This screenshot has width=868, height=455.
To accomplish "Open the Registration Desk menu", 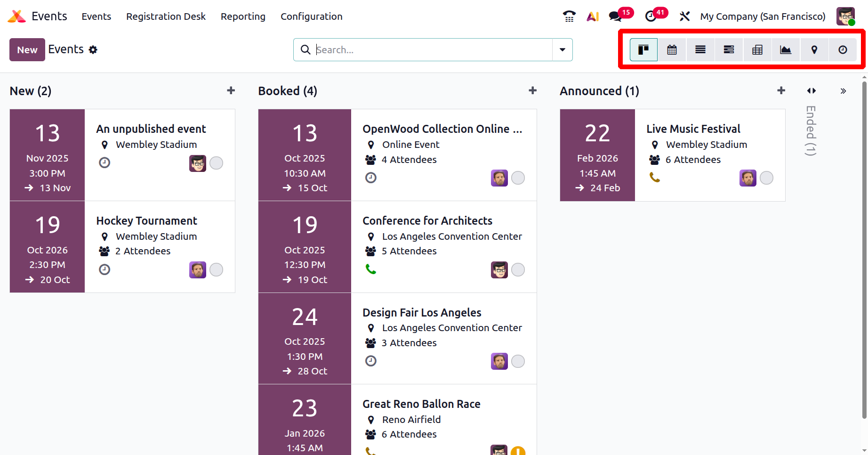I will (166, 16).
